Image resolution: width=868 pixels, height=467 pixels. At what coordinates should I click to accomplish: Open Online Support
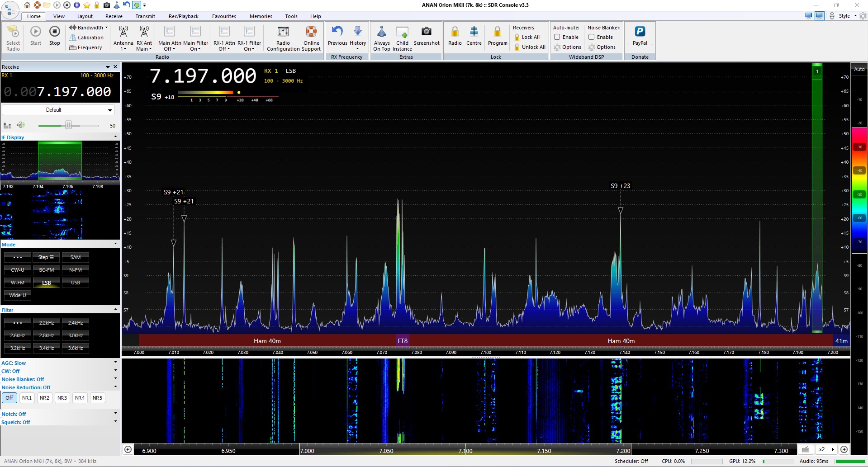coord(311,38)
